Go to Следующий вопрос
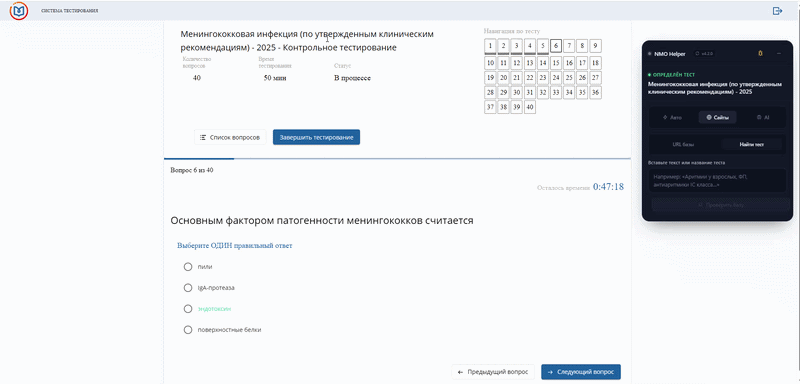This screenshot has width=800, height=384. click(581, 372)
